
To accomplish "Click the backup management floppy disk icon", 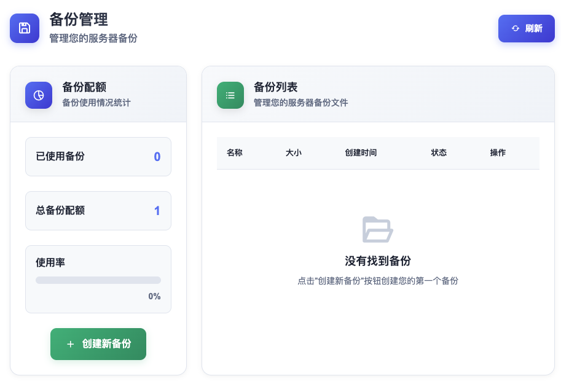I will [x=25, y=28].
